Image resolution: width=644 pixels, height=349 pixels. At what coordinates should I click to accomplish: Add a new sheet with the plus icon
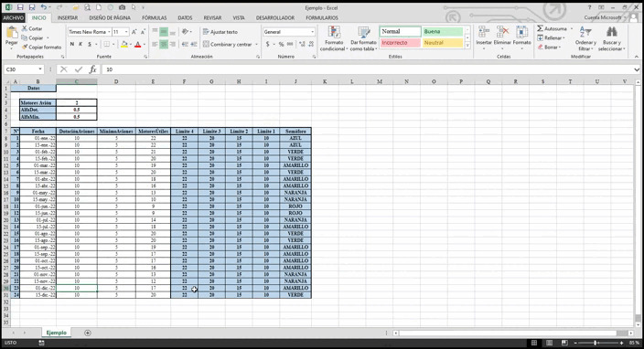coord(88,333)
